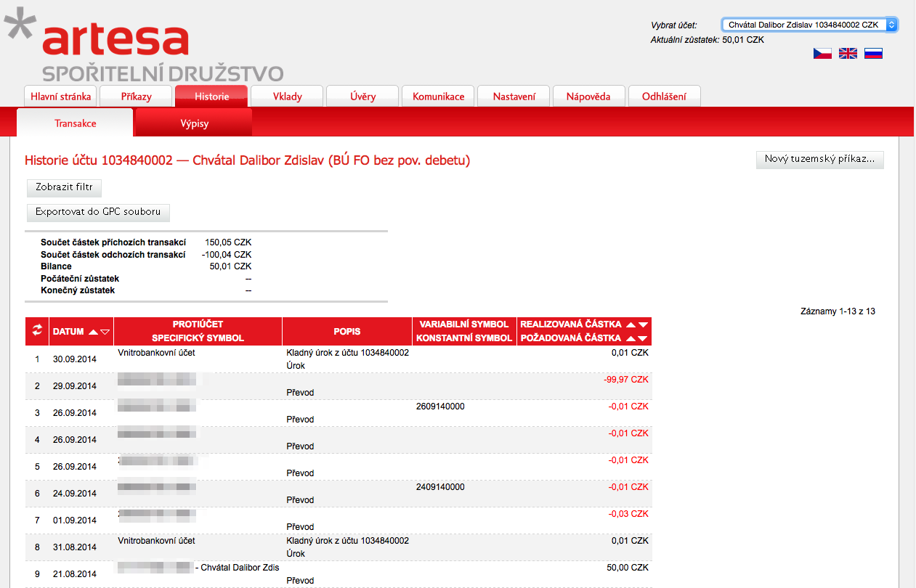Click the Historie účtu page heading
This screenshot has width=916, height=588.
click(248, 160)
